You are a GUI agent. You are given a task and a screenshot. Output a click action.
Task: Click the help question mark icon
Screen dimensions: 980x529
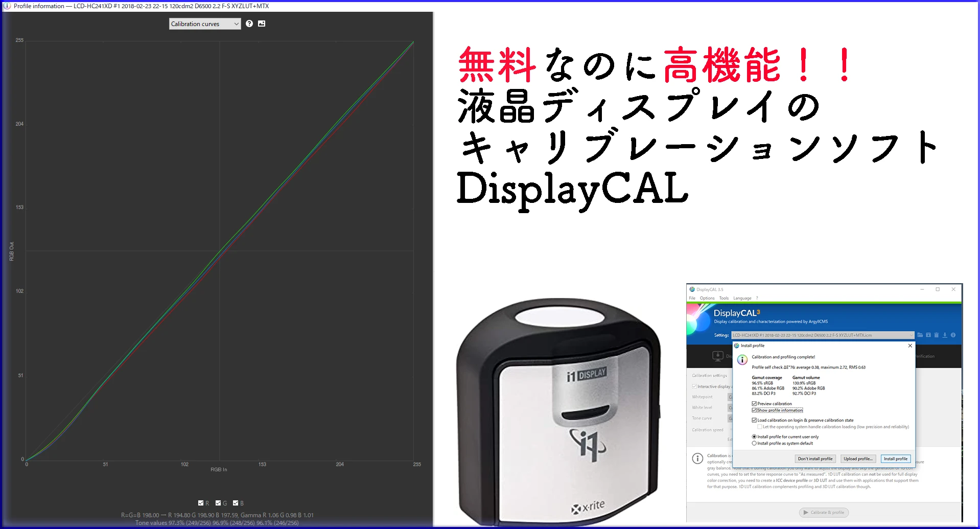click(249, 24)
